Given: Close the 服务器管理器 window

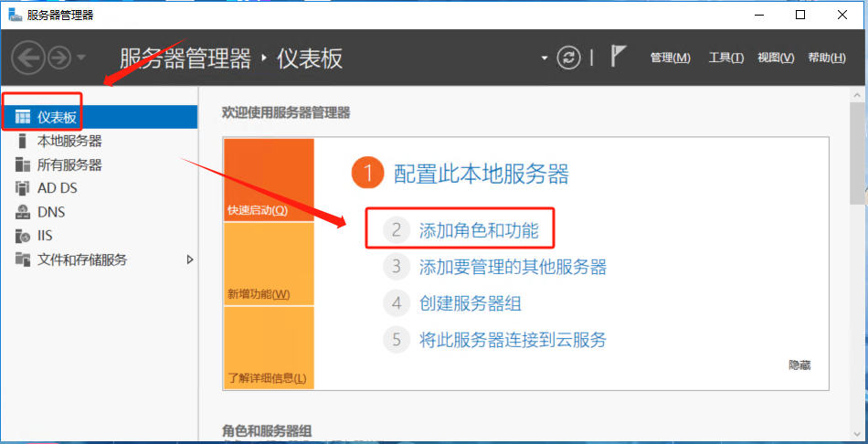Looking at the screenshot, I should pos(842,15).
